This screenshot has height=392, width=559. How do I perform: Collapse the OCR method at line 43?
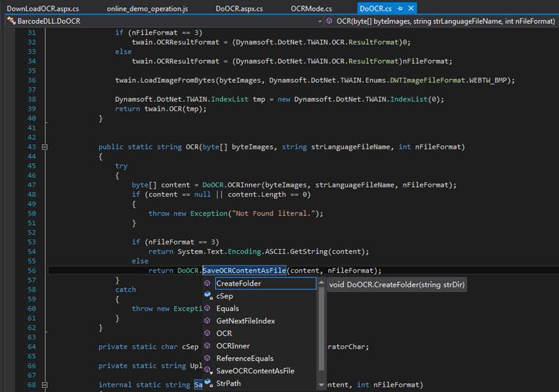pyautogui.click(x=45, y=147)
